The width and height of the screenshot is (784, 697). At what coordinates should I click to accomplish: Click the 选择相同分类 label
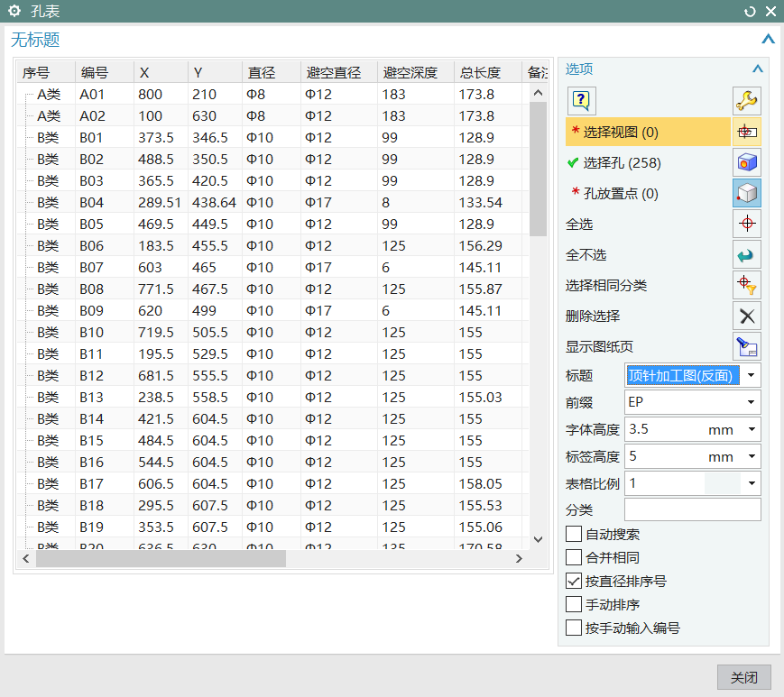[x=606, y=285]
